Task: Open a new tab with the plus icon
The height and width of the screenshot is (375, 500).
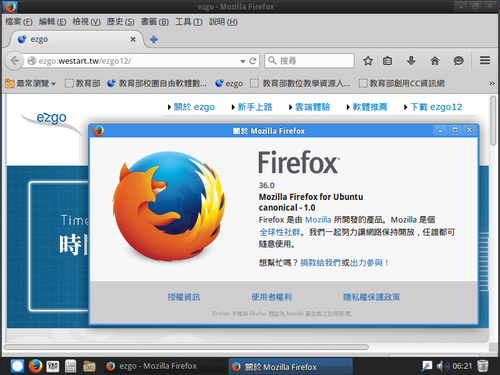Action: click(154, 39)
